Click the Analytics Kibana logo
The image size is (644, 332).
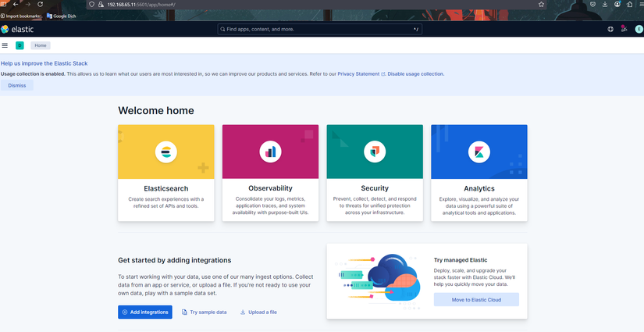(479, 152)
